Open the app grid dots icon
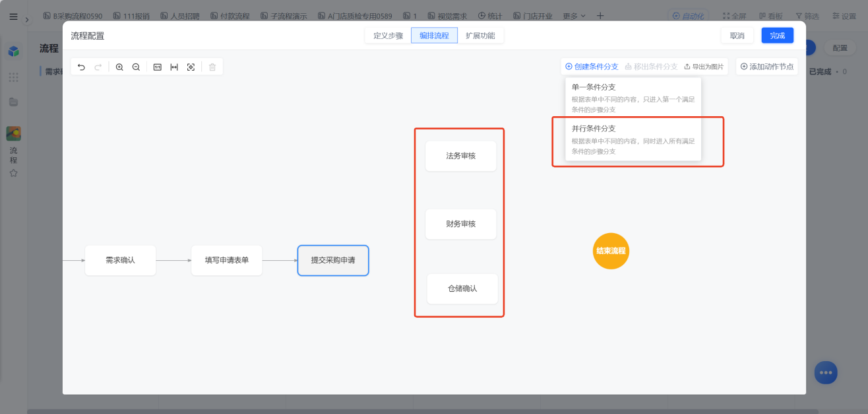 [13, 77]
